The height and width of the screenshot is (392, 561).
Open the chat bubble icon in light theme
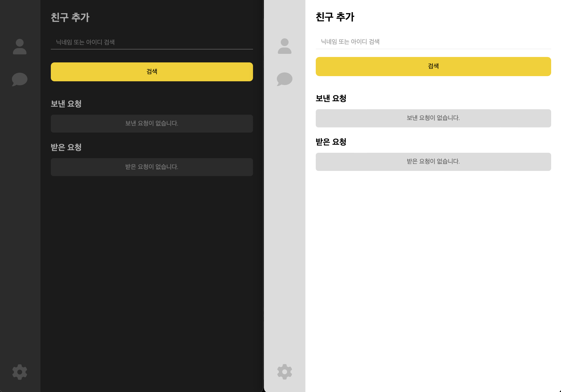[285, 79]
